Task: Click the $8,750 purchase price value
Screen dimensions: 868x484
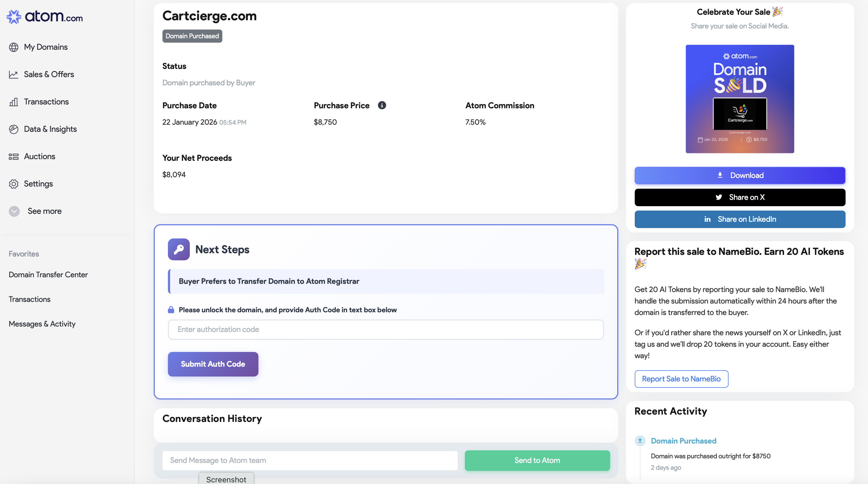Action: click(x=325, y=122)
